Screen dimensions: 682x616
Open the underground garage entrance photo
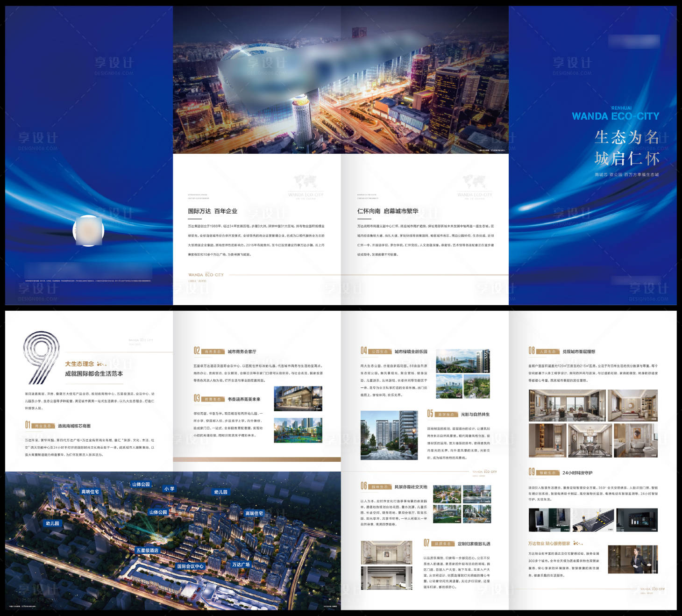tap(387, 578)
